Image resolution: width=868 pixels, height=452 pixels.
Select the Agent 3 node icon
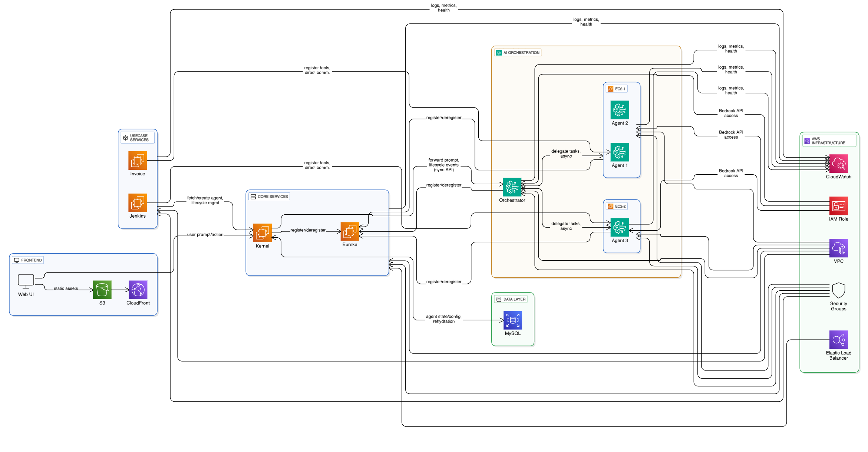620,227
